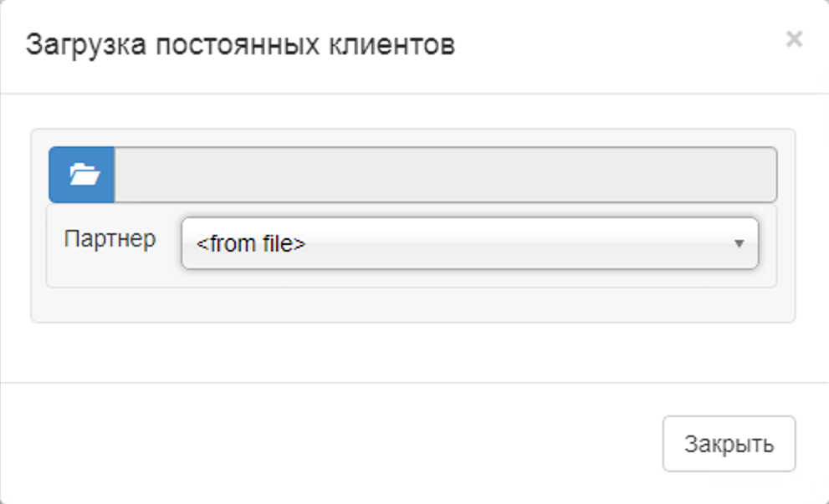The width and height of the screenshot is (829, 504).
Task: Dismiss the window using the top-right cross
Action: tap(794, 39)
